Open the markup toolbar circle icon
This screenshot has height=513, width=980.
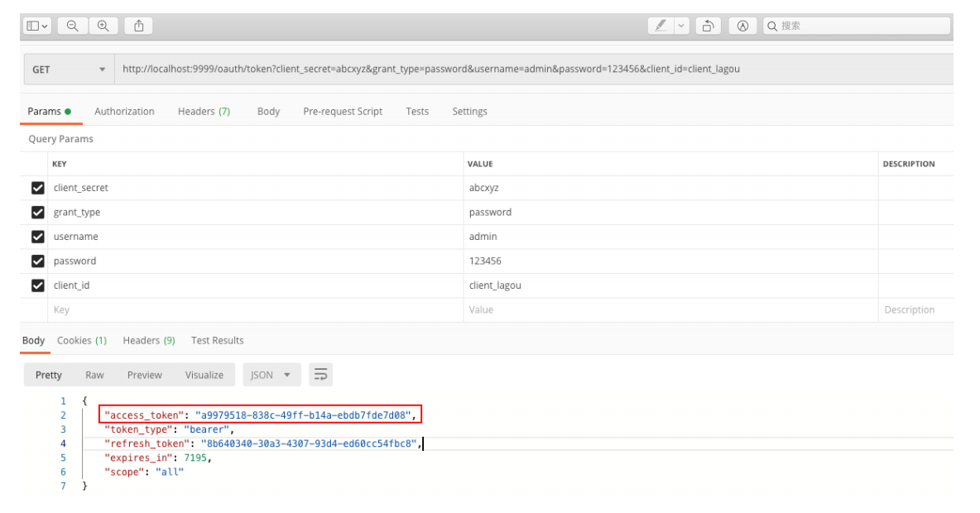pyautogui.click(x=742, y=26)
